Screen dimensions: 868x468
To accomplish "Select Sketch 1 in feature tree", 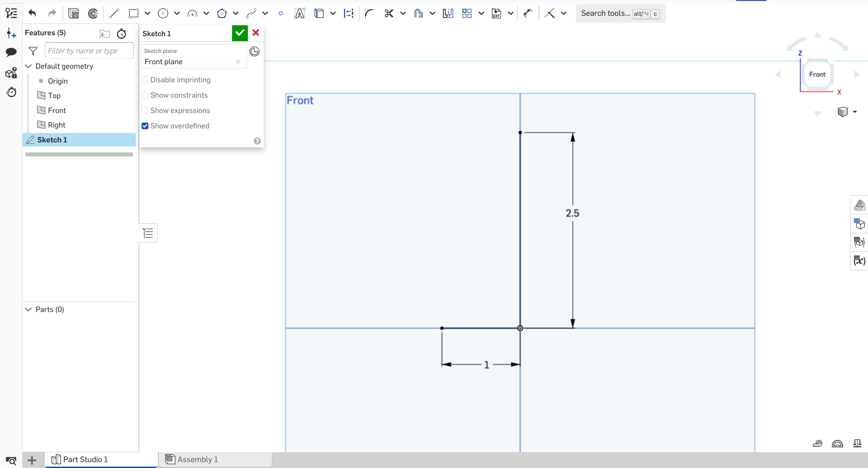I will 79,140.
